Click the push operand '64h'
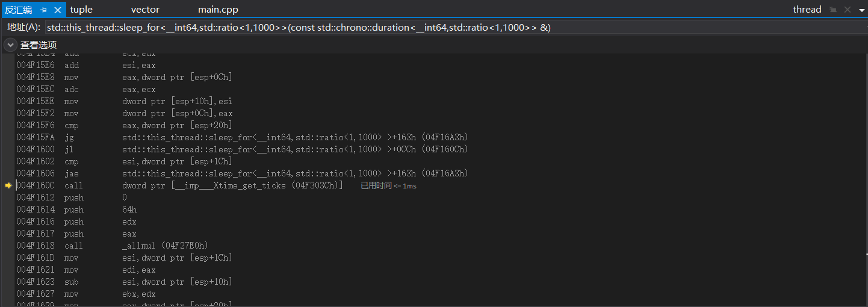868x307 pixels. click(x=129, y=209)
